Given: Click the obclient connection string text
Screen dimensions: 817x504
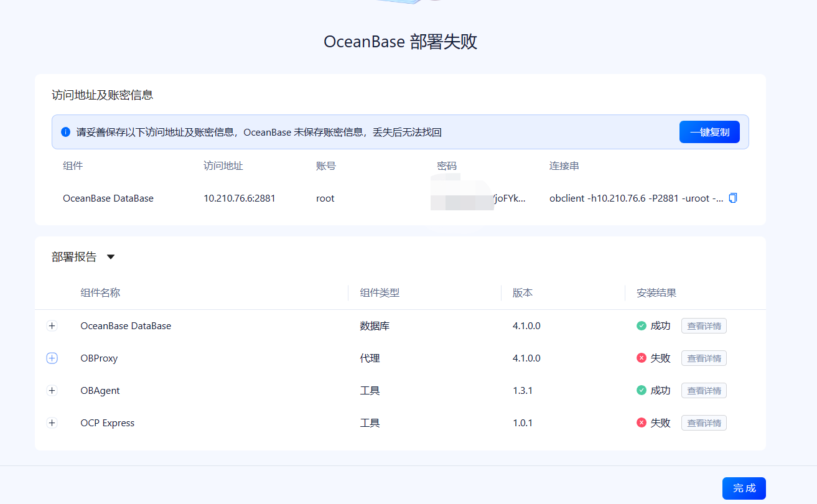Looking at the screenshot, I should (x=637, y=198).
